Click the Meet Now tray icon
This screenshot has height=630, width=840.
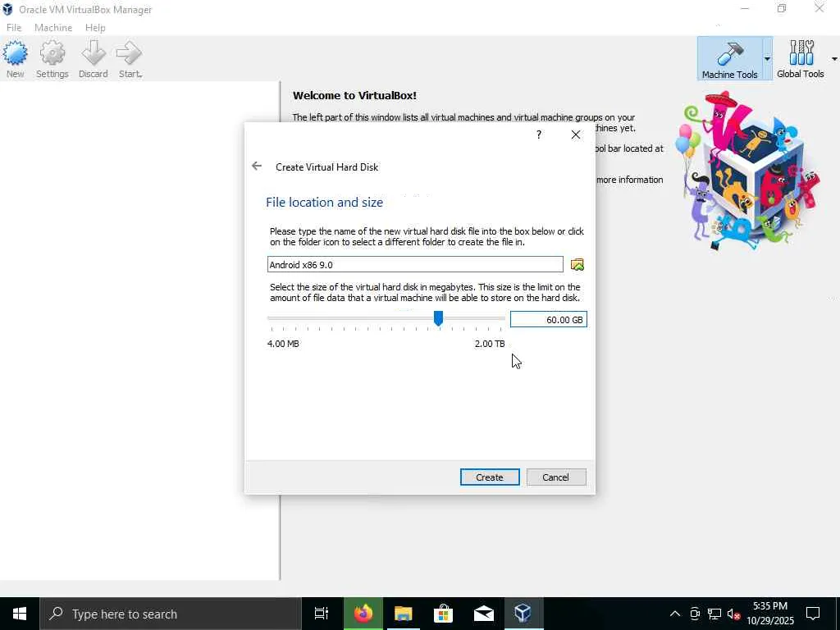click(x=695, y=614)
